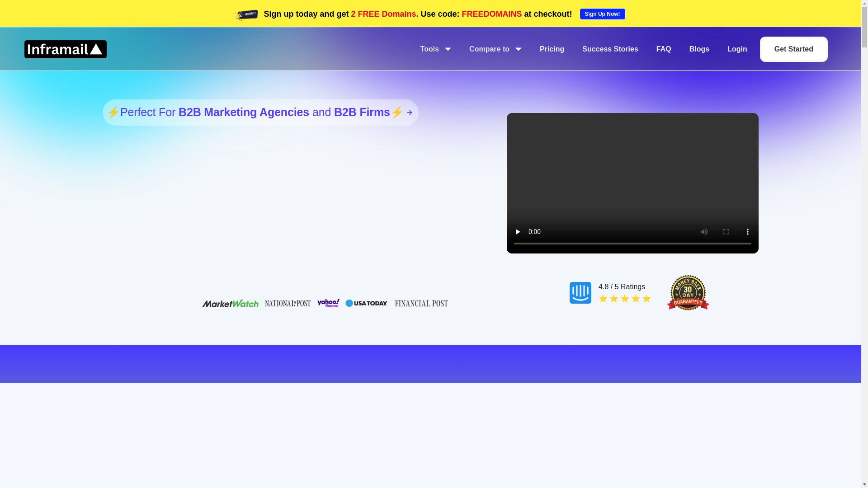Screen dimensions: 868x488
Task: Expand the Compare to dropdown
Action: tap(495, 49)
